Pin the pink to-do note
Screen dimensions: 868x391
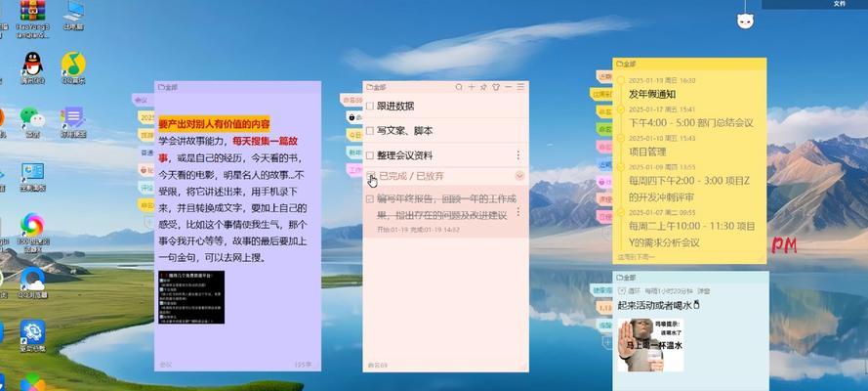pos(484,88)
